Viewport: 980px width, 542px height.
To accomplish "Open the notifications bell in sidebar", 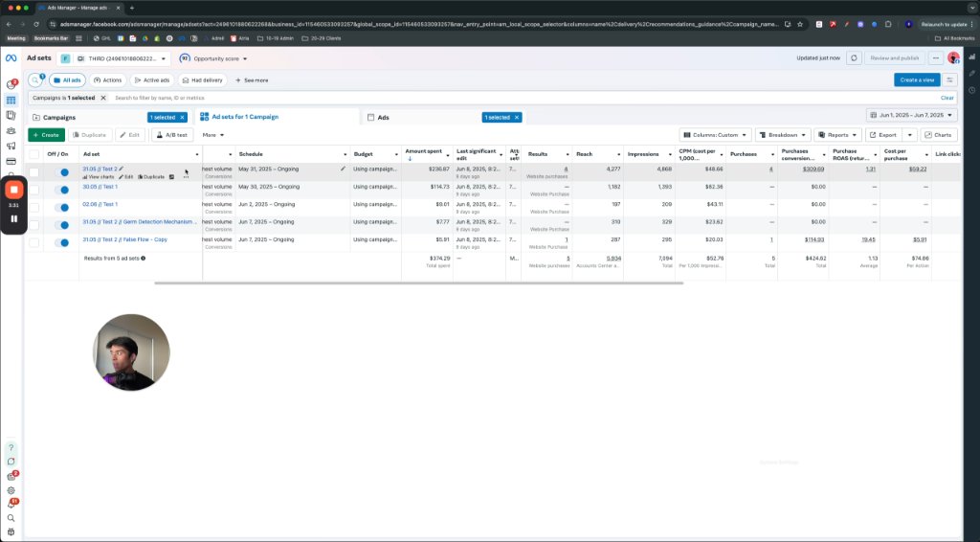I will point(11,505).
